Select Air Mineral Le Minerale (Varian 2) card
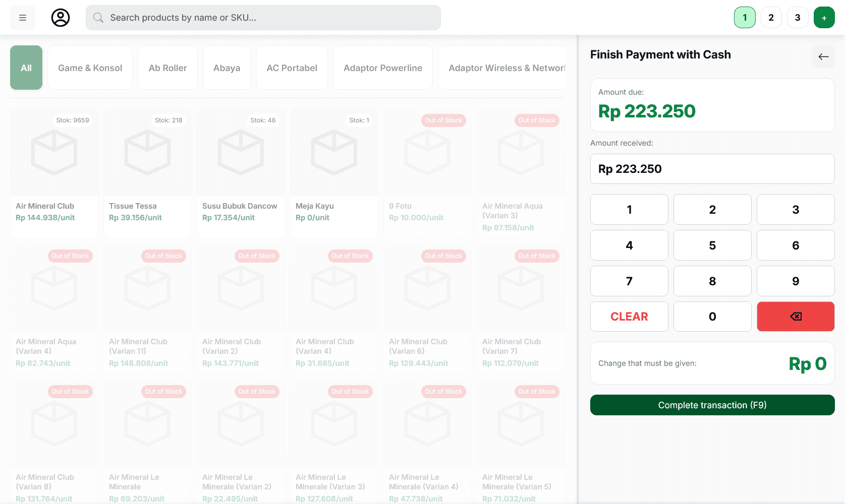The image size is (845, 504). [x=241, y=442]
